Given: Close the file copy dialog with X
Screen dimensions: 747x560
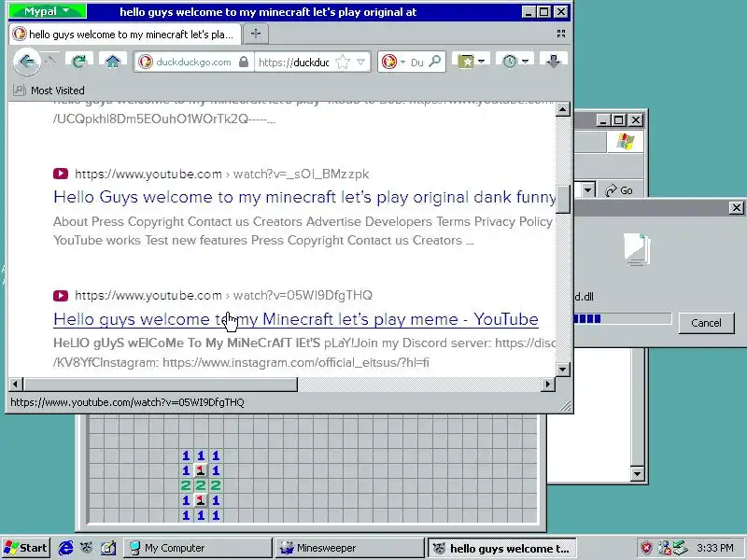Looking at the screenshot, I should click(736, 207).
